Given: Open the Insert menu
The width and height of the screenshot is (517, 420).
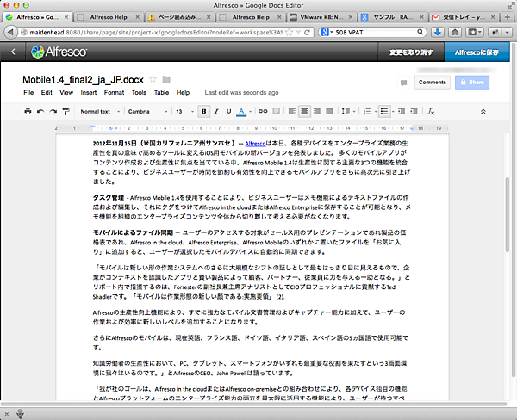Looking at the screenshot, I should 89,92.
